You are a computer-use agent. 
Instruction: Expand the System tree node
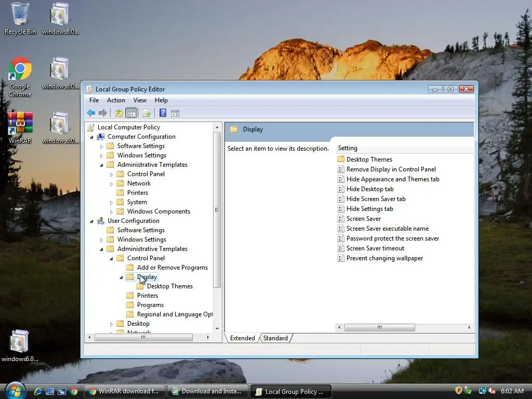click(111, 203)
